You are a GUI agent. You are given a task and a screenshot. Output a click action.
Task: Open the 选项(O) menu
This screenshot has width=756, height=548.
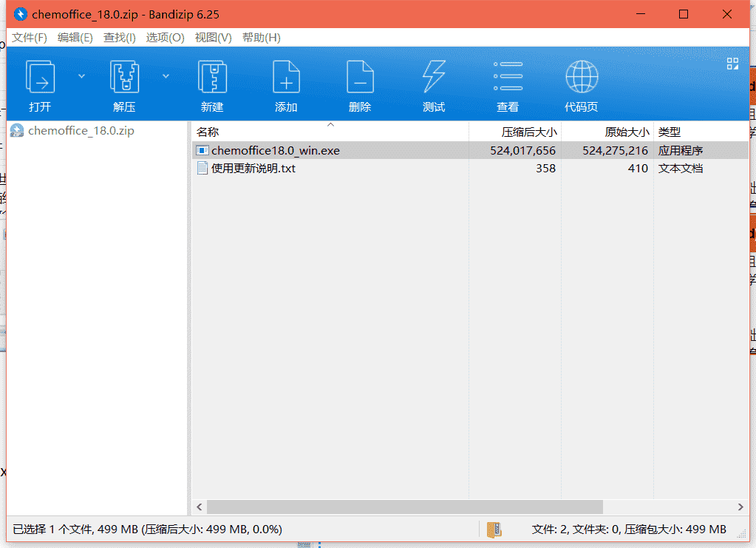pos(166,38)
